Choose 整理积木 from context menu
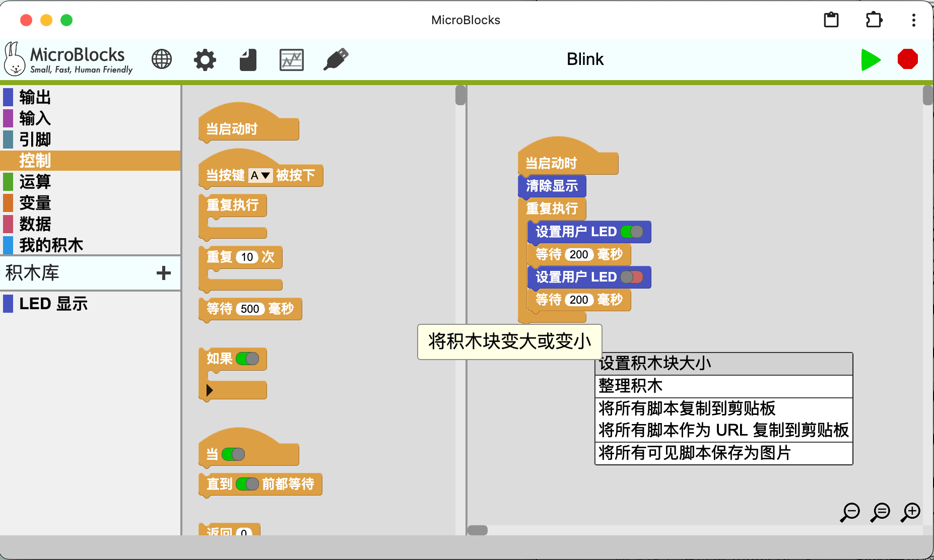The image size is (934, 560). tap(724, 386)
